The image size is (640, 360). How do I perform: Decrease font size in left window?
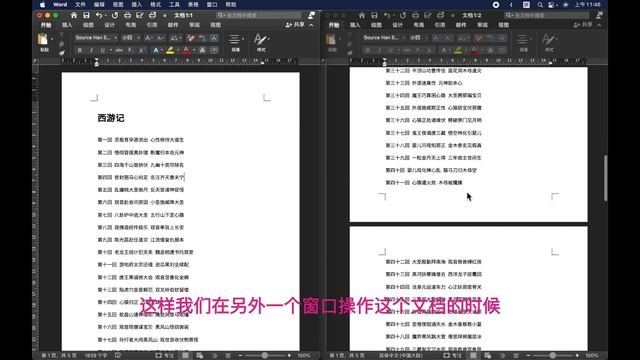point(160,38)
